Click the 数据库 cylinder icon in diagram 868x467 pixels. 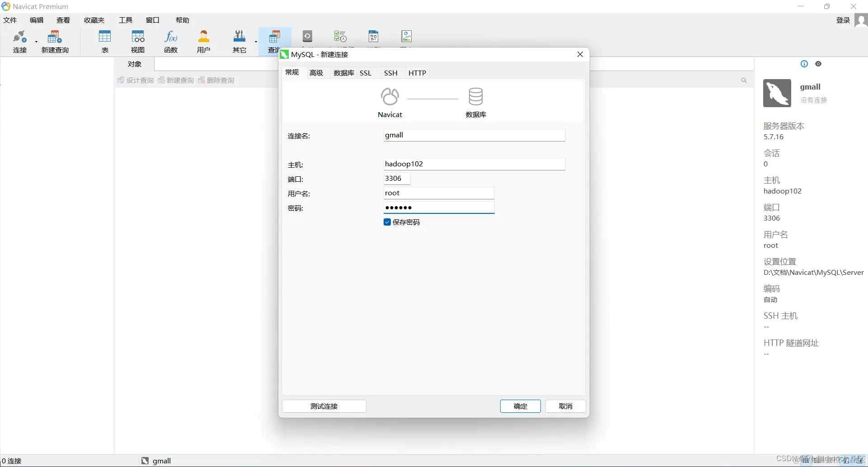476,96
